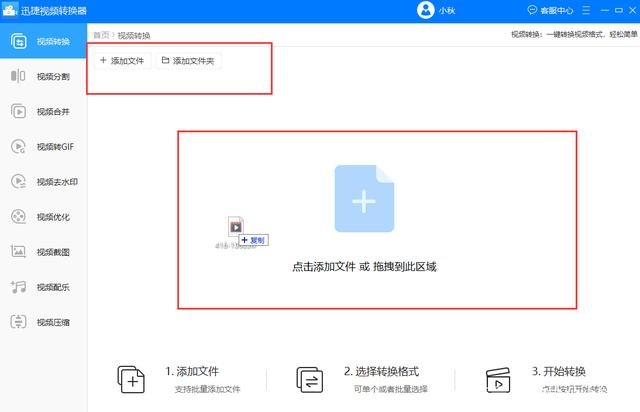The image size is (640, 412).
Task: Click the 视频配乐 music note icon
Action: tap(18, 287)
